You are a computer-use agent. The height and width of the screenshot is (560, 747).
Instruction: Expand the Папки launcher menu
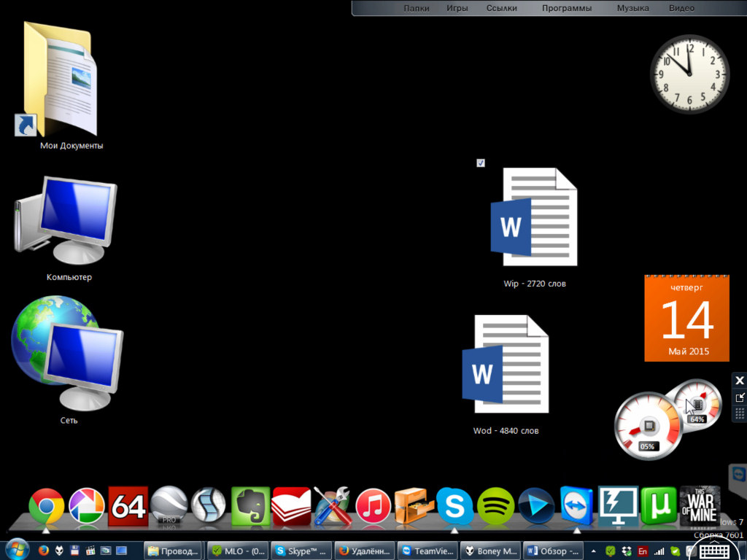[416, 8]
